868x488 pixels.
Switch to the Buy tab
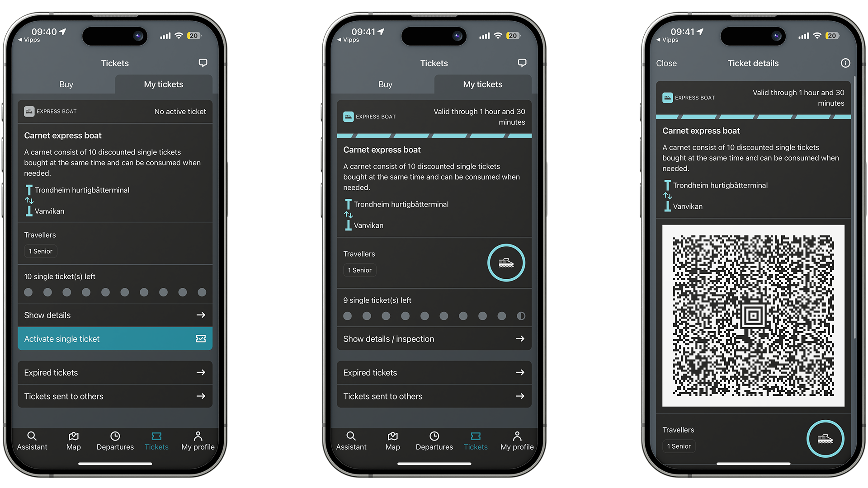pos(65,84)
